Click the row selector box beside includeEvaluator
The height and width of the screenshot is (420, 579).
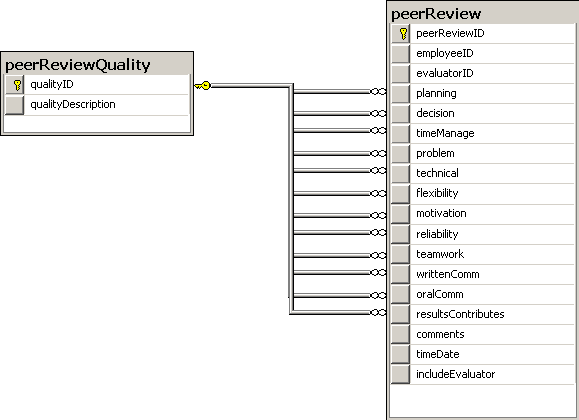(401, 374)
